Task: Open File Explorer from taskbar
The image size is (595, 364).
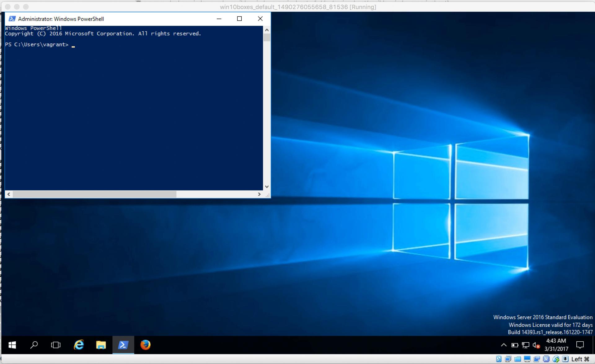Action: (101, 345)
